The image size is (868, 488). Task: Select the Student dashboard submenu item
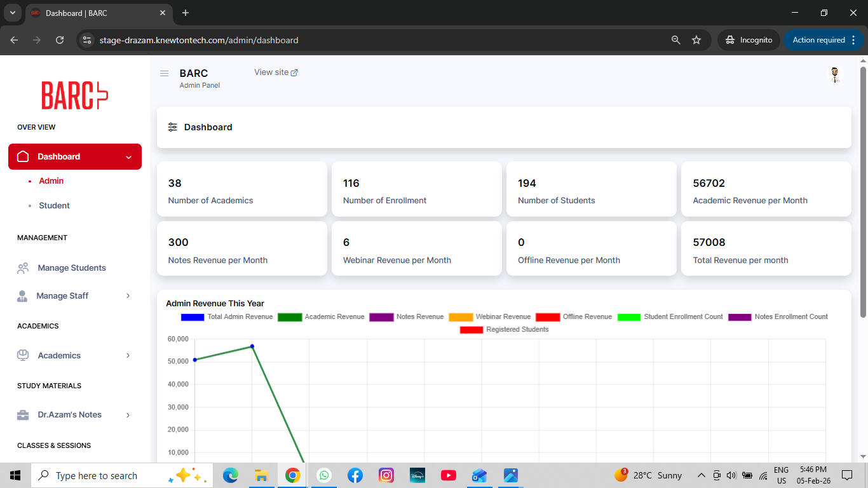coord(55,206)
